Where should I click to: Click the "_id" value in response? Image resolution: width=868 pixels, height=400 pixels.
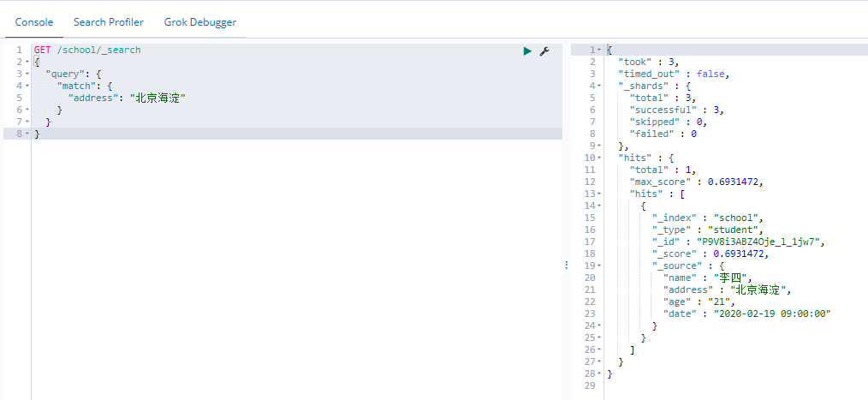click(762, 242)
